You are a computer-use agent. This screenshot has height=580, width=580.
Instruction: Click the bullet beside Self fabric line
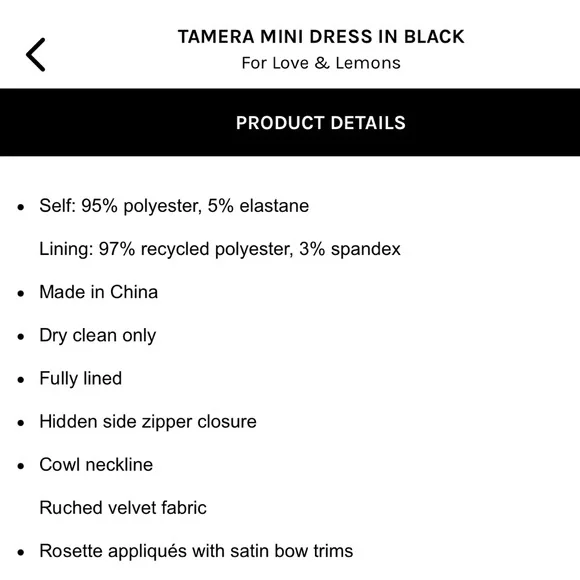point(21,207)
